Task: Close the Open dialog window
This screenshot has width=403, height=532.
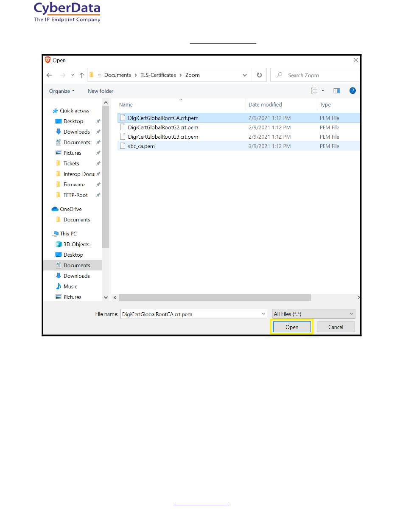Action: point(355,60)
